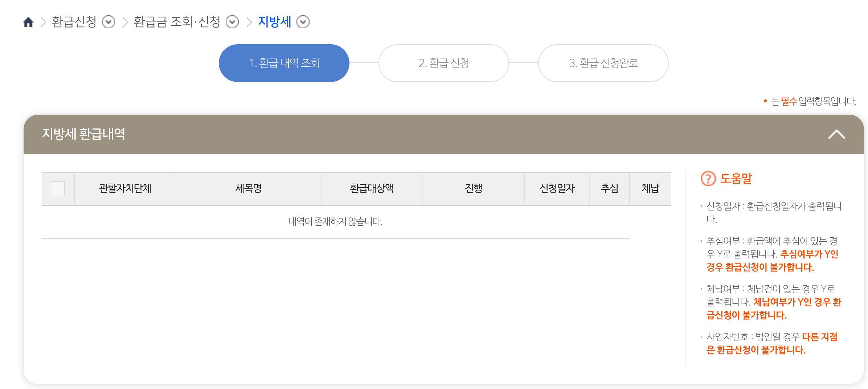Click step 3 환급 신청완료 in the progress bar
The image size is (868, 389).
[x=603, y=63]
